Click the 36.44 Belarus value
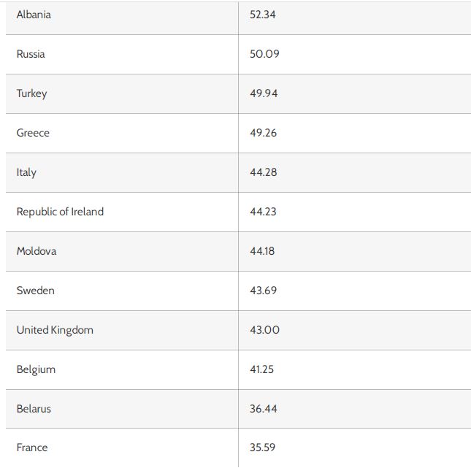Viewport: 471px width, 476px height. point(264,409)
